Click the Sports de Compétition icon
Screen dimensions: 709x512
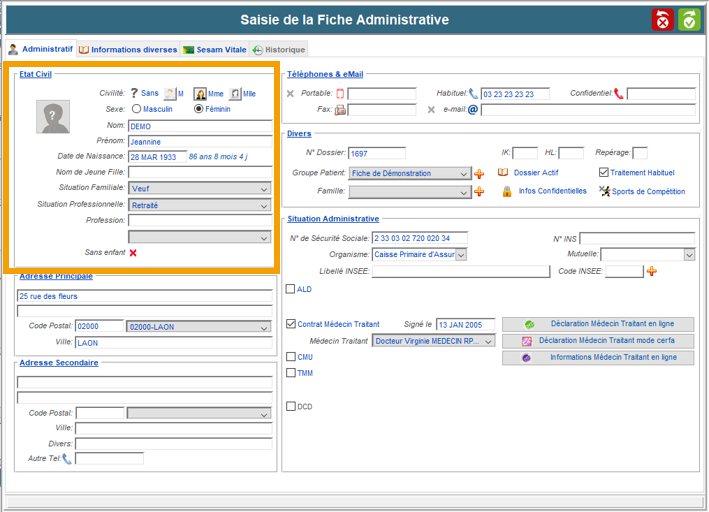[x=604, y=191]
